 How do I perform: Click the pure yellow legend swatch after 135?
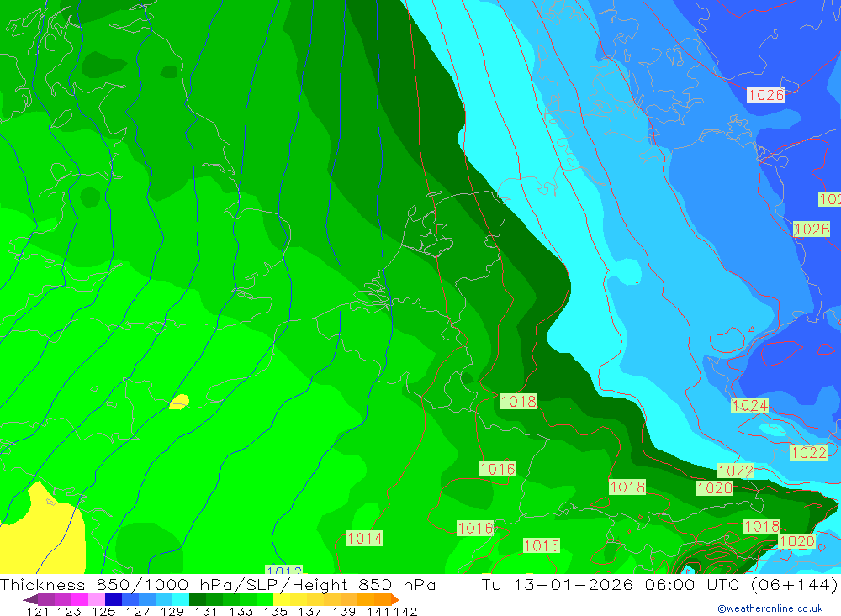pyautogui.click(x=282, y=599)
